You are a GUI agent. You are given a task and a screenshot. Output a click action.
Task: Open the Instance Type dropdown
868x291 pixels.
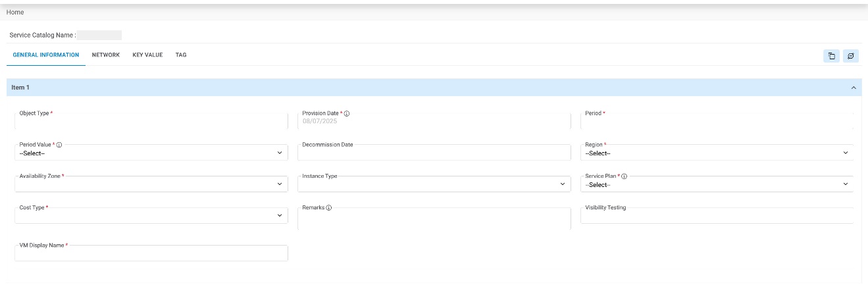(434, 185)
